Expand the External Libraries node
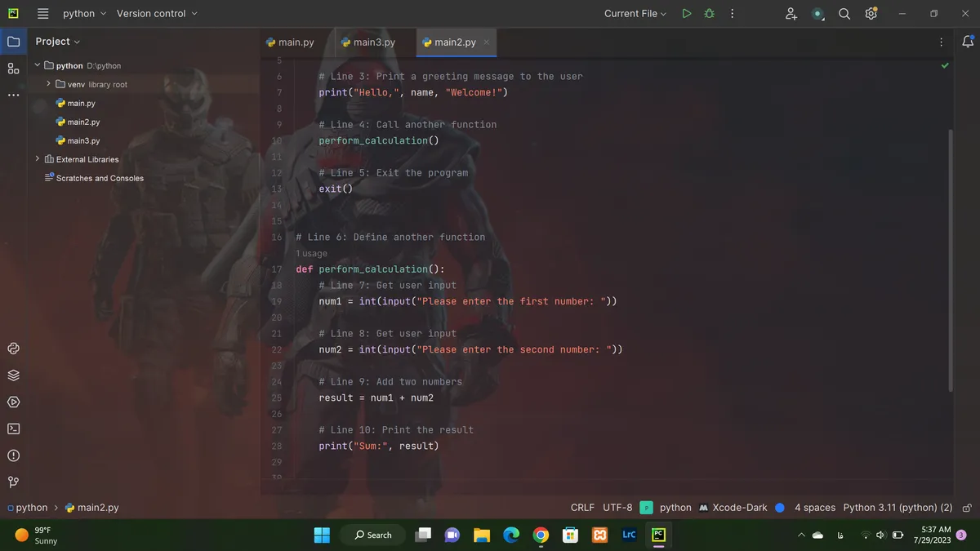Image resolution: width=980 pixels, height=551 pixels. [x=38, y=159]
